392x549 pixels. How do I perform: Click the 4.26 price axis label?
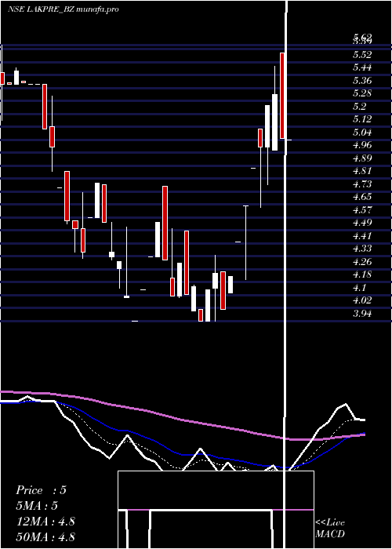point(362,261)
